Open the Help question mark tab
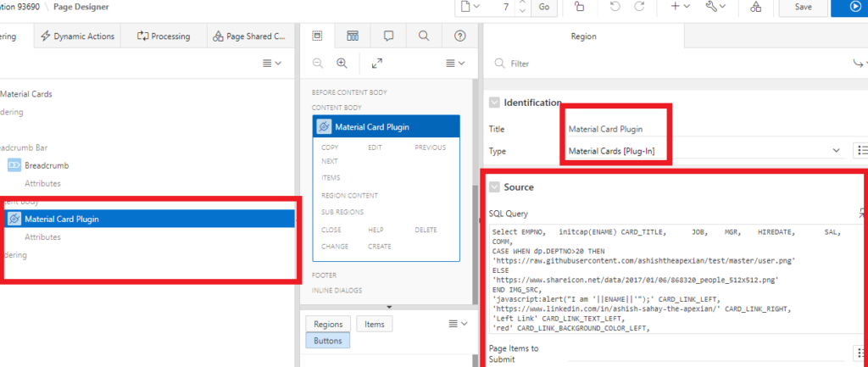 click(459, 36)
